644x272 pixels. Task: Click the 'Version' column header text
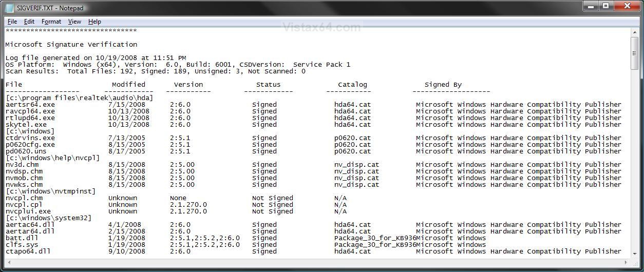click(188, 85)
